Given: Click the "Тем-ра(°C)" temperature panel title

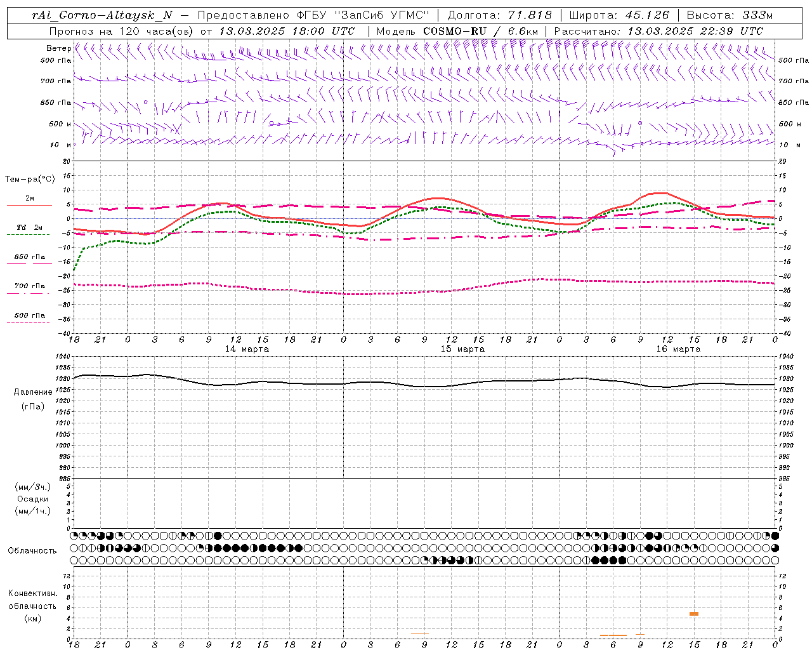Looking at the screenshot, I should (x=30, y=180).
